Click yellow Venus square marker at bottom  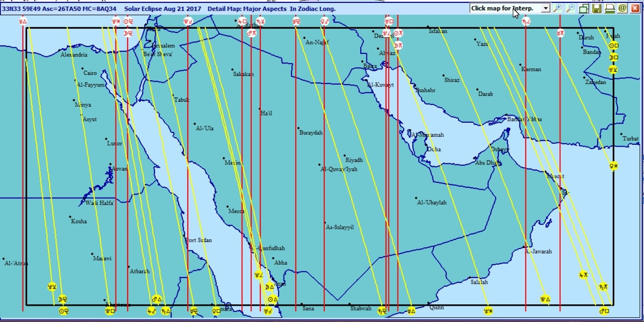[216, 311]
